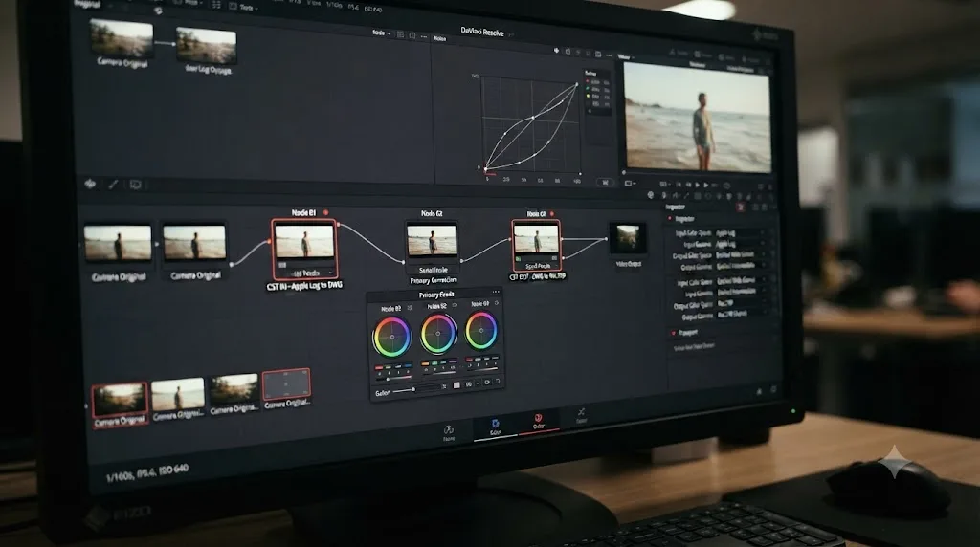
Task: Open the three-dot menu of the Primary panel
Action: (x=496, y=292)
